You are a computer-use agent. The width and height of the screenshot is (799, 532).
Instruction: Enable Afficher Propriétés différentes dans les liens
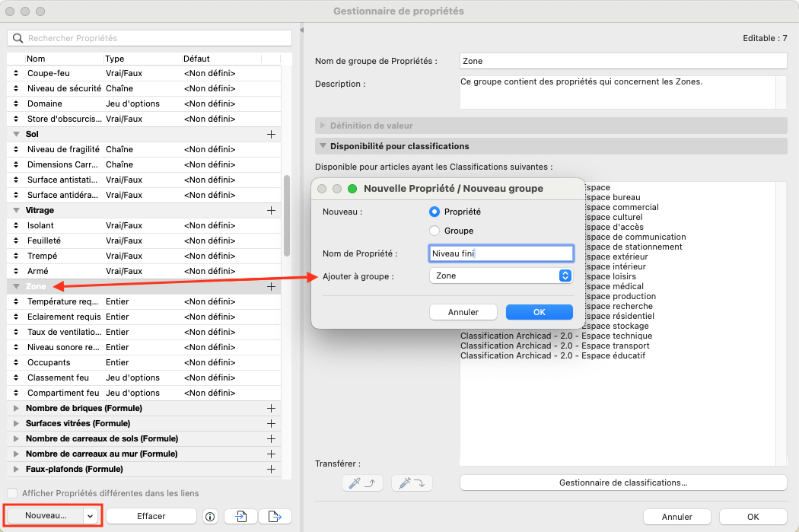[x=11, y=493]
